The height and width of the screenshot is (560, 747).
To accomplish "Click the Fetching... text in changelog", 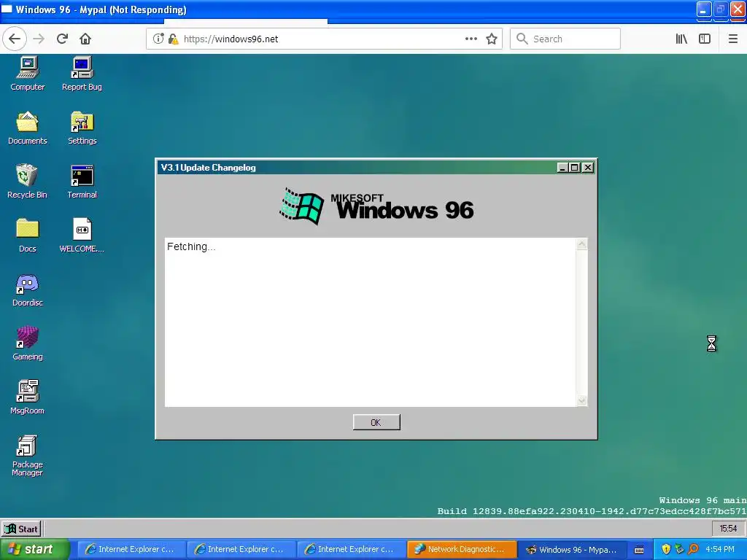I will coord(191,246).
